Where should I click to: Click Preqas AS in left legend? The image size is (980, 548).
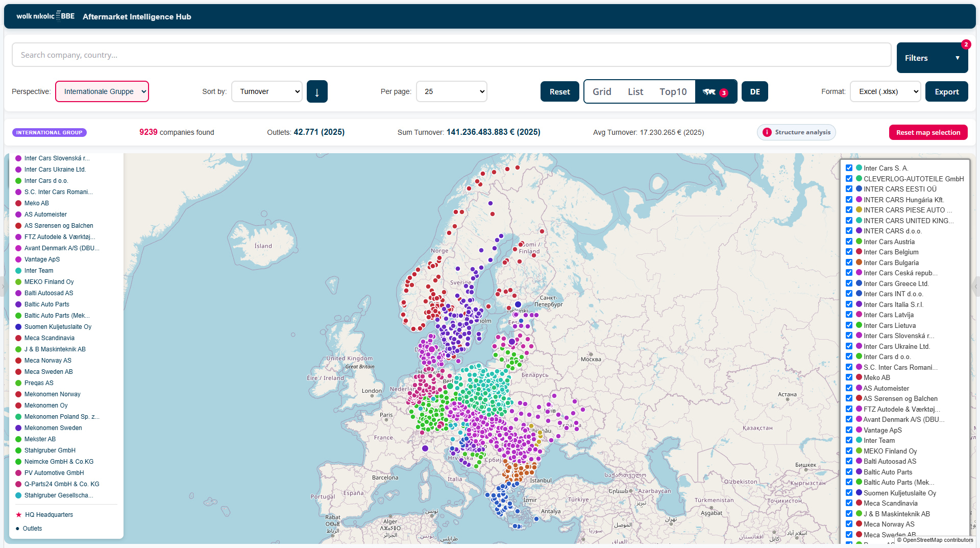(x=39, y=383)
